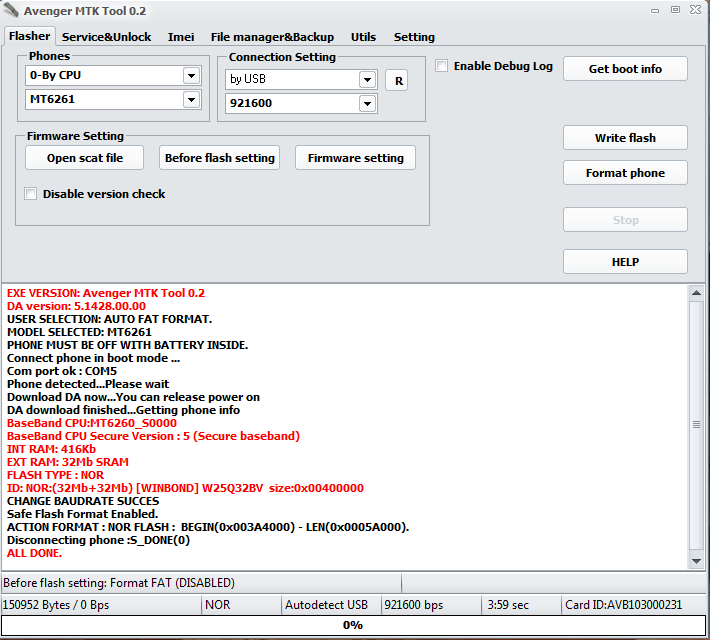The image size is (710, 640).
Task: Click the Format phone button
Action: pyautogui.click(x=625, y=173)
